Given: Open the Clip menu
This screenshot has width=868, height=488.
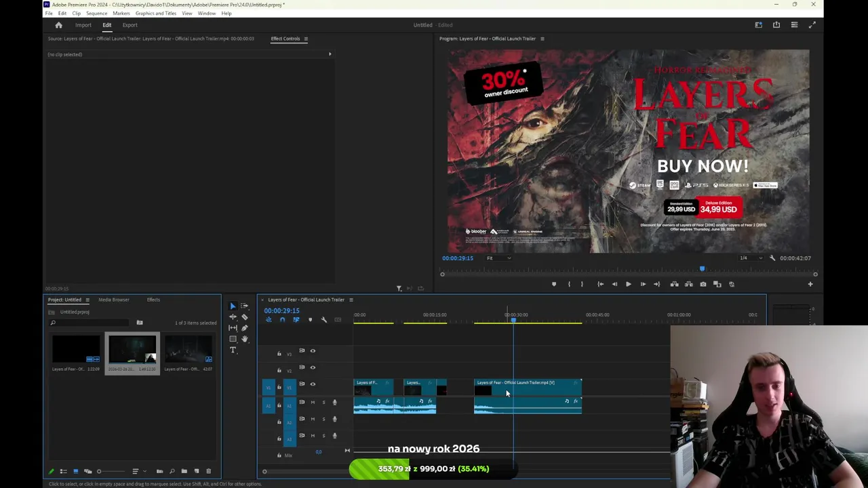Looking at the screenshot, I should [x=77, y=14].
